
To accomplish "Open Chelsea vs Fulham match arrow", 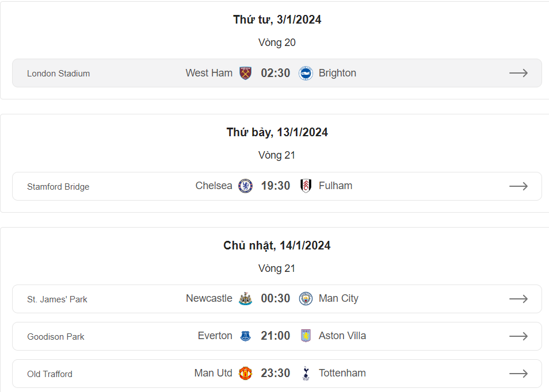I will (x=518, y=186).
